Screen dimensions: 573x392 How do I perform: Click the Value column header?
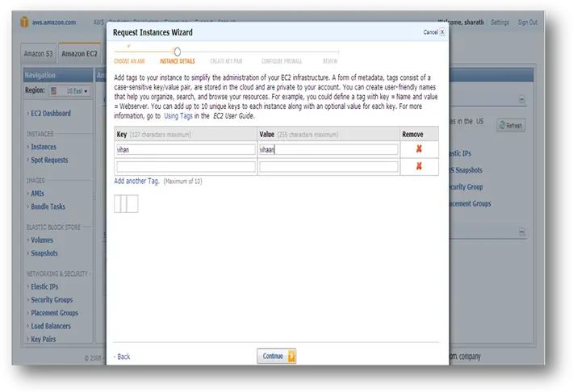[x=328, y=134]
